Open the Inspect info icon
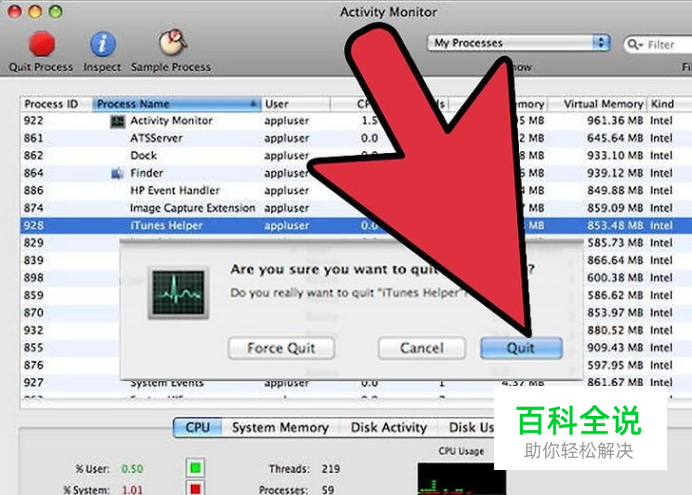Screen dimensions: 692x495 point(102,44)
